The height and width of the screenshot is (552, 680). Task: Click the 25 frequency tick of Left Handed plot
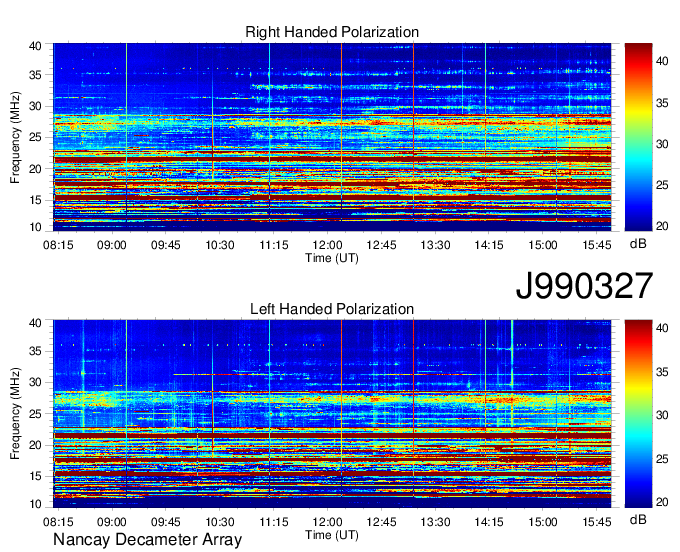pyautogui.click(x=35, y=414)
